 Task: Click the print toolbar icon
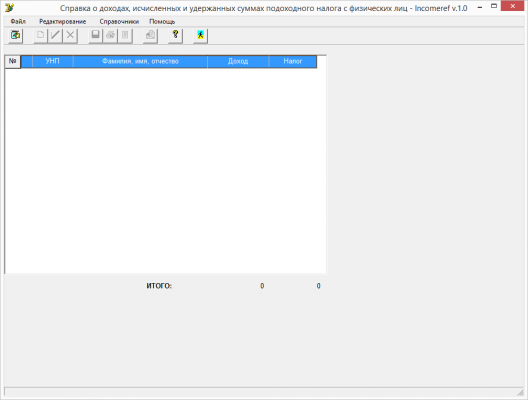(110, 35)
